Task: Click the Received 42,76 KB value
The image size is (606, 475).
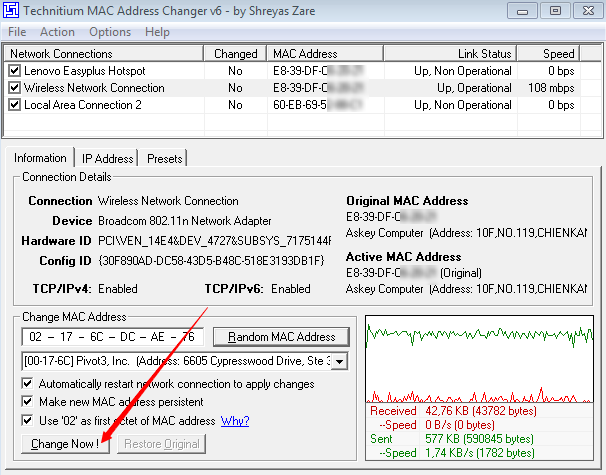Action: coord(481,411)
